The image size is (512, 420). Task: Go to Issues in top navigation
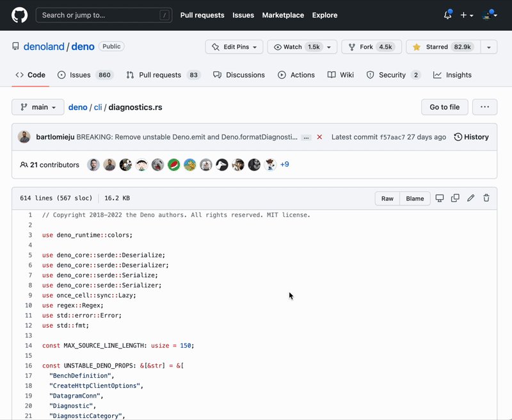pos(243,15)
